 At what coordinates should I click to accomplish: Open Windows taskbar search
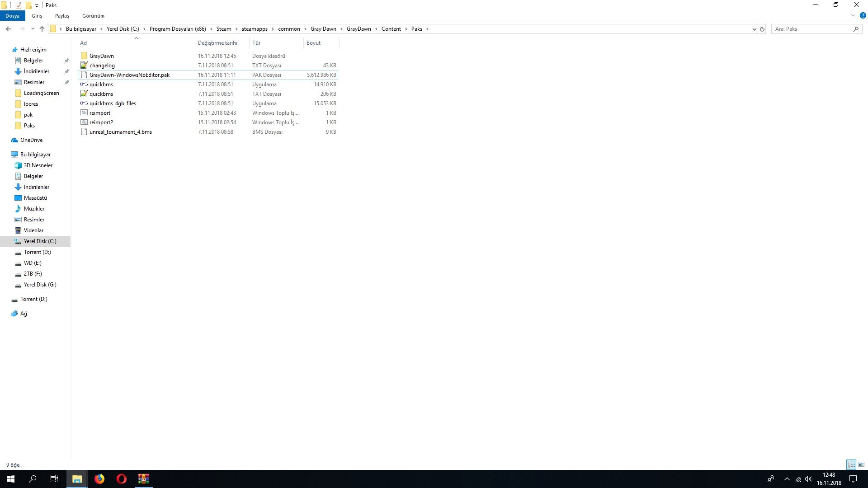33,479
